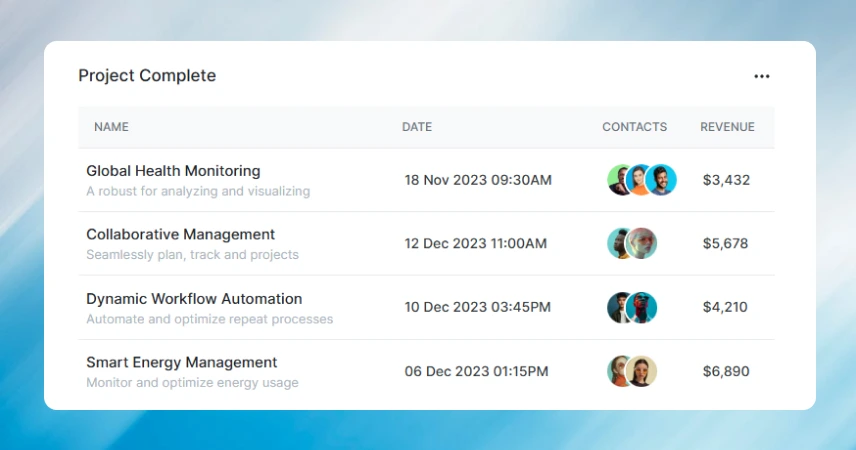Click the $3,432 revenue value
Image resolution: width=856 pixels, height=450 pixels.
tap(726, 180)
